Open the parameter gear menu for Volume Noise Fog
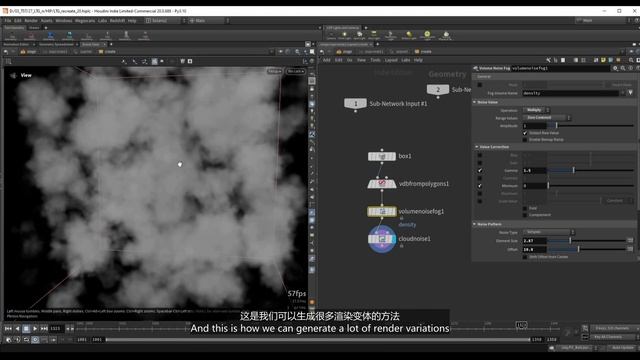The width and height of the screenshot is (640, 360). pyautogui.click(x=615, y=68)
